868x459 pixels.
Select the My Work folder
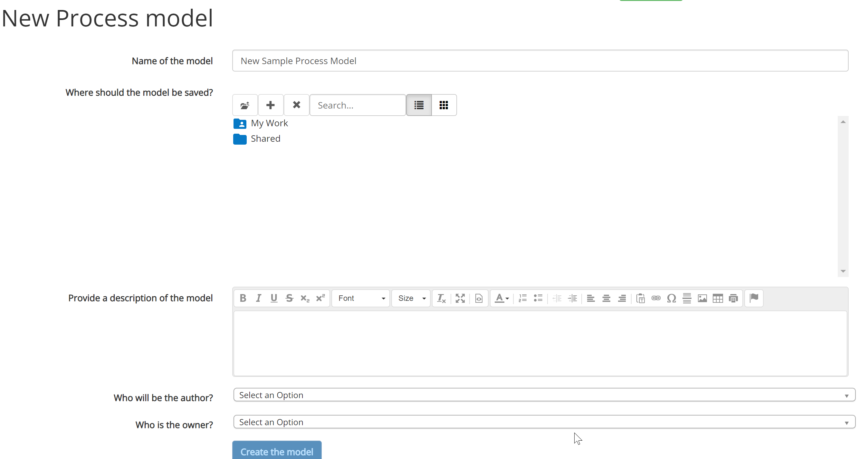(x=269, y=123)
